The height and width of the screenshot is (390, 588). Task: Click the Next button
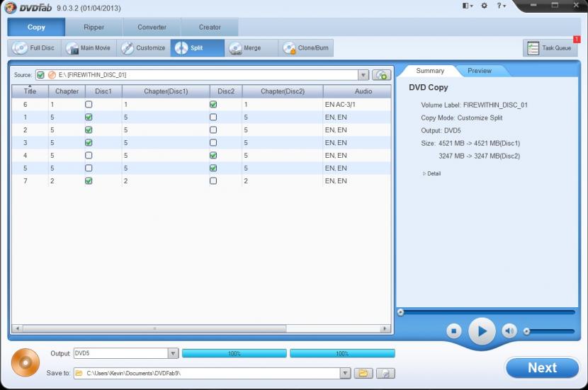pos(542,368)
